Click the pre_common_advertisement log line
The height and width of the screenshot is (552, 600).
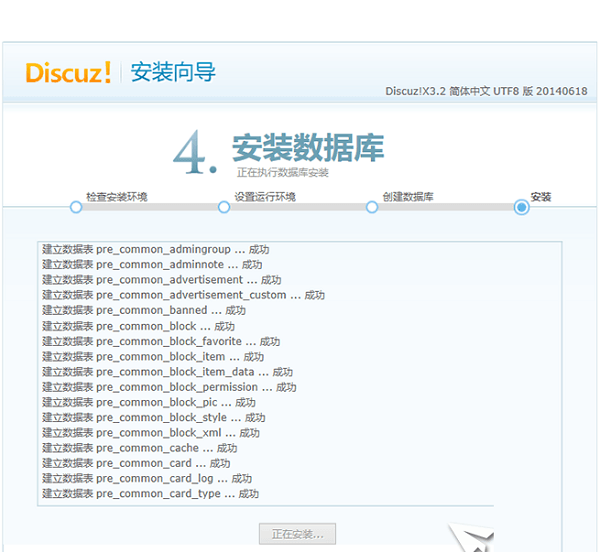click(162, 280)
